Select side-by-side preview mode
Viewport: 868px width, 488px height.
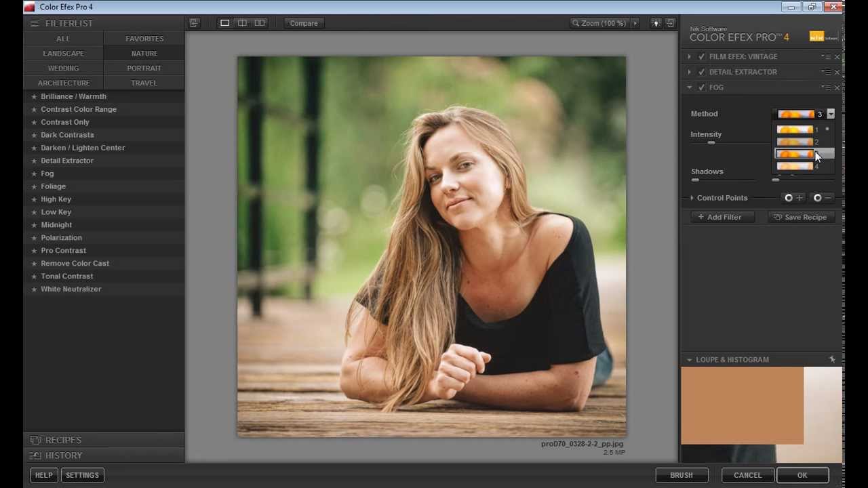coord(260,23)
